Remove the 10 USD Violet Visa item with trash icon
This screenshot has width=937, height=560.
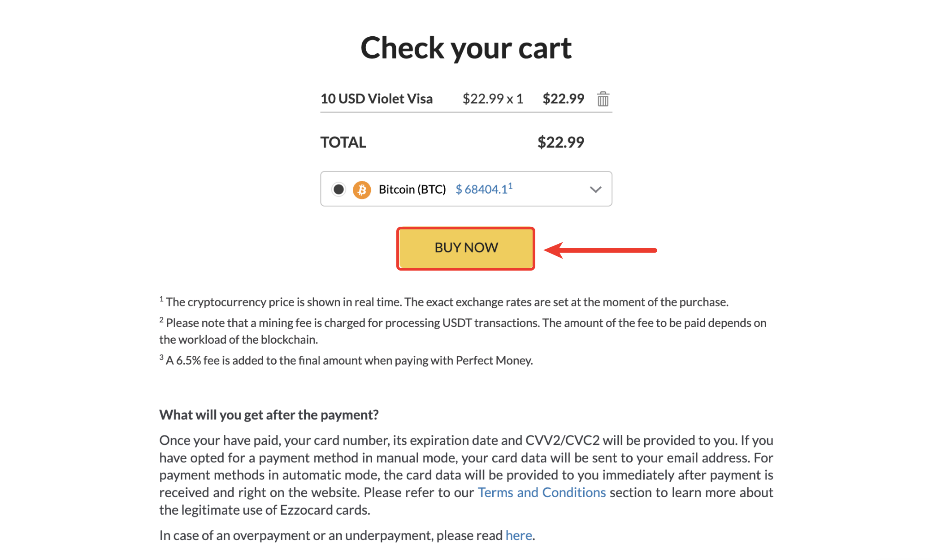point(603,99)
